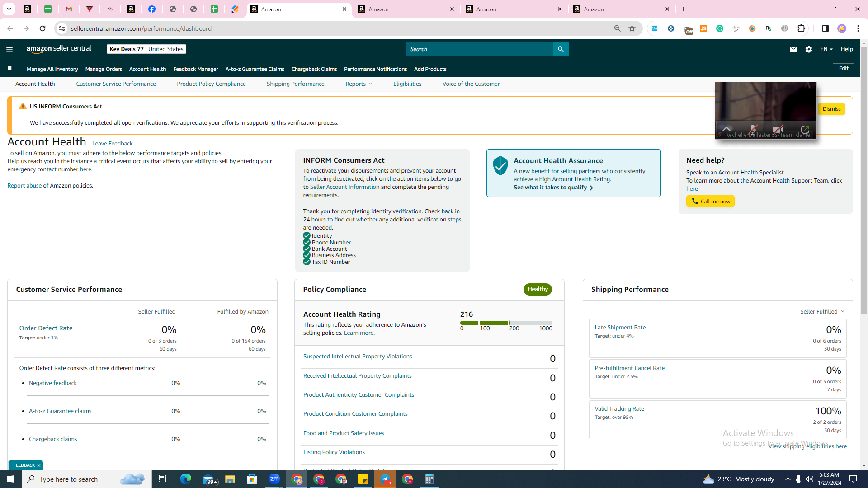Show hidden system tray icons
The width and height of the screenshot is (868, 488).
click(x=788, y=479)
